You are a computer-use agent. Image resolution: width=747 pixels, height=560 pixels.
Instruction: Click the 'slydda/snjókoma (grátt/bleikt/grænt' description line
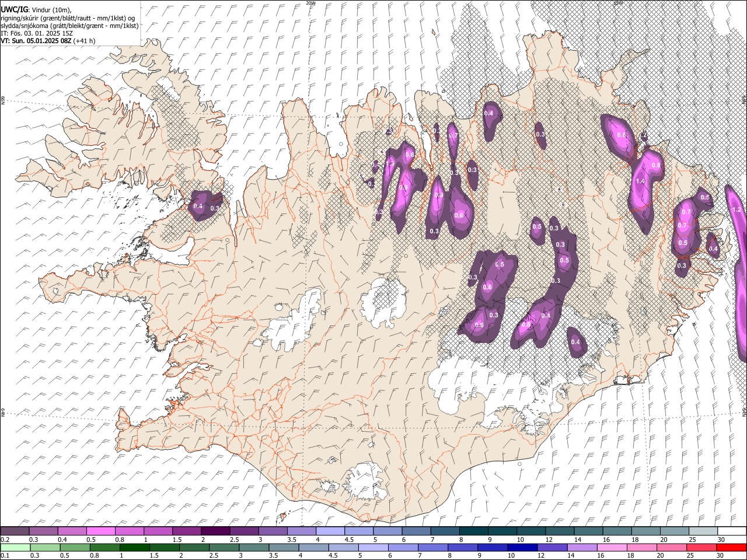[x=69, y=26]
